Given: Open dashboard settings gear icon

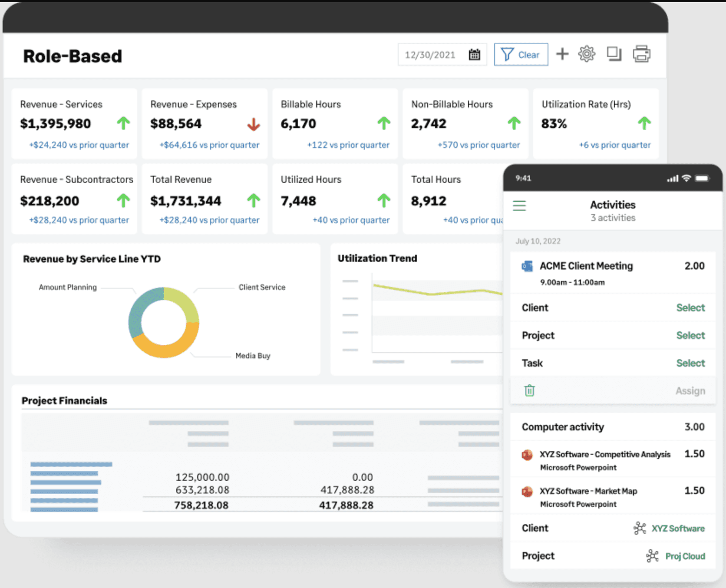Looking at the screenshot, I should (x=587, y=54).
